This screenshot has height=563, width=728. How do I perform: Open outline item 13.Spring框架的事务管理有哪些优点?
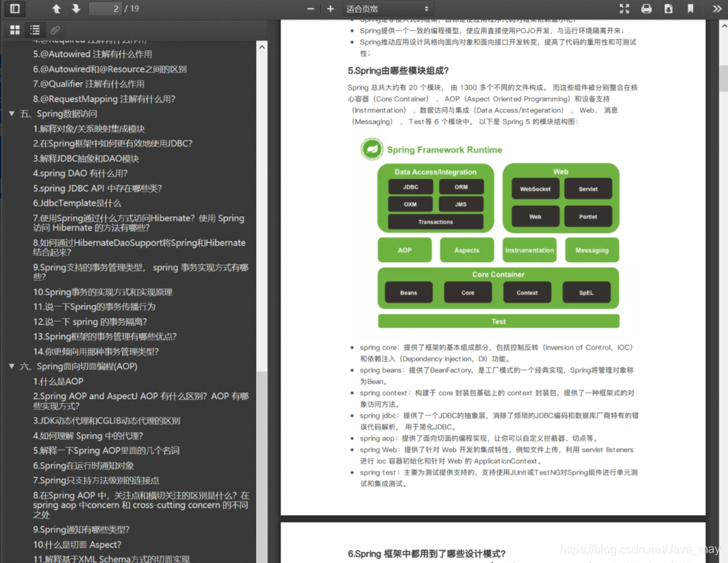(105, 337)
